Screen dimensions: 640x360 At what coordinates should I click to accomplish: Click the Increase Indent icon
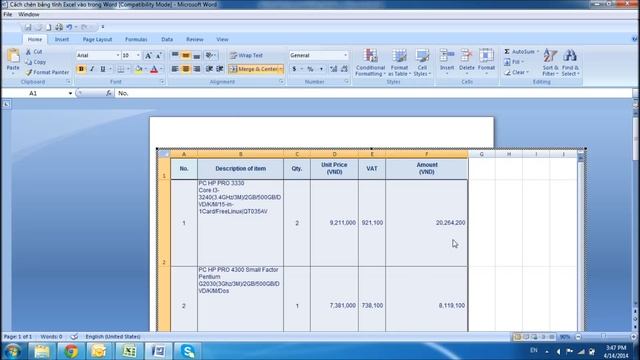220,69
